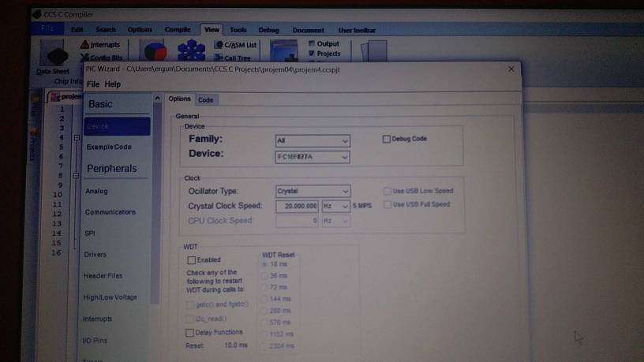Select 144 ms WDT Reset radio
The width and height of the screenshot is (644, 362).
pyautogui.click(x=265, y=299)
